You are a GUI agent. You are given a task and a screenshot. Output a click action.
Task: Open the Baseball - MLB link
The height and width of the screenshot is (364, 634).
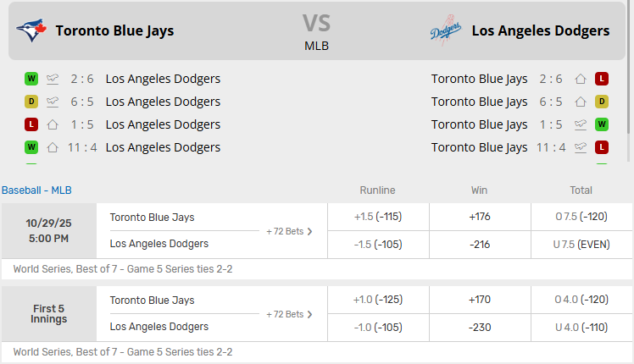click(x=36, y=190)
